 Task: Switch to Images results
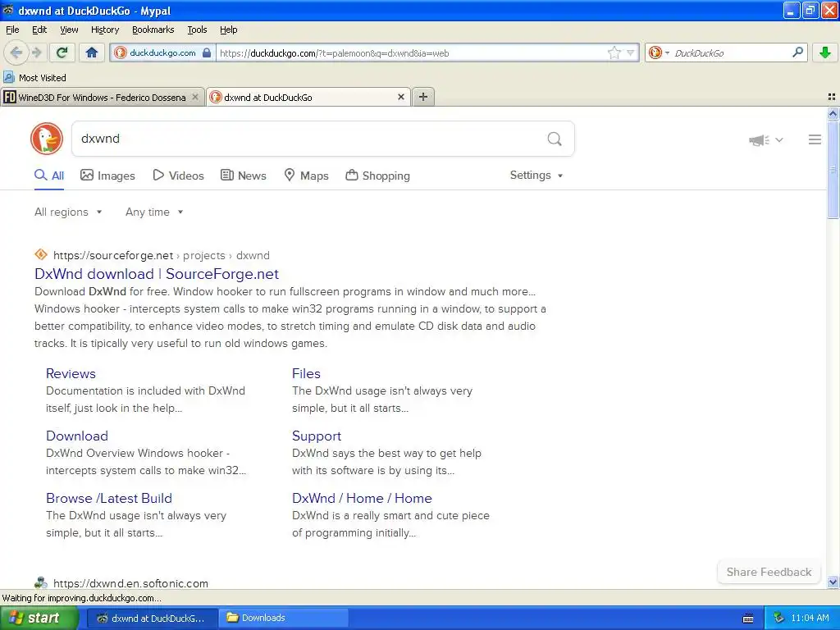107,176
